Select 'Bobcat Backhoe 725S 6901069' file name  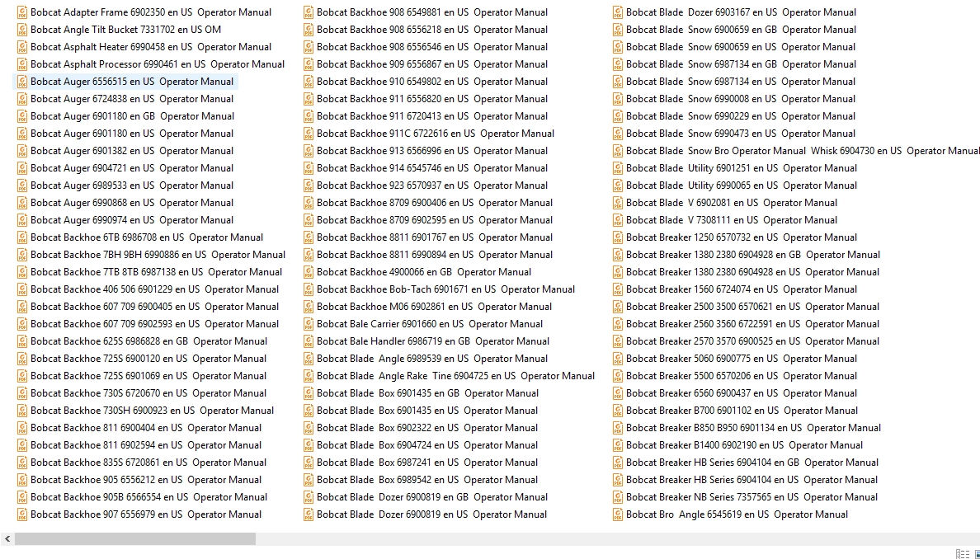tap(148, 375)
